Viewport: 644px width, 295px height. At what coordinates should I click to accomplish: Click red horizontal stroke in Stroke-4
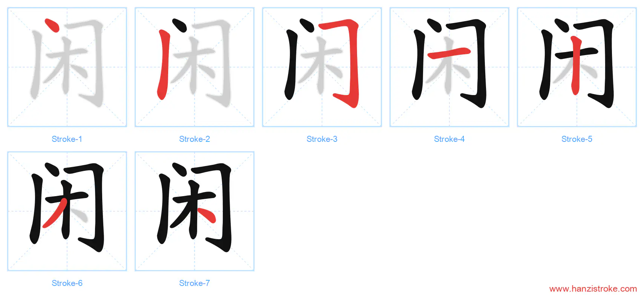pyautogui.click(x=449, y=53)
